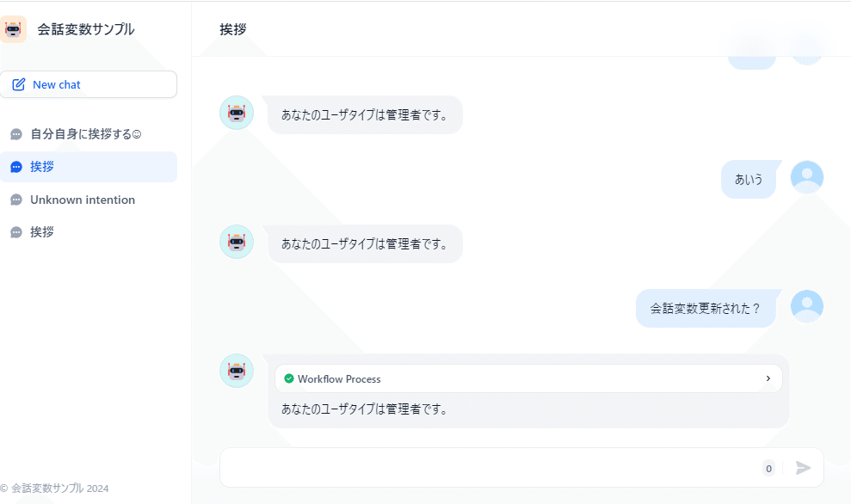Viewport: 851px width, 504px height.
Task: Click the send arrow icon in message box
Action: 803,468
